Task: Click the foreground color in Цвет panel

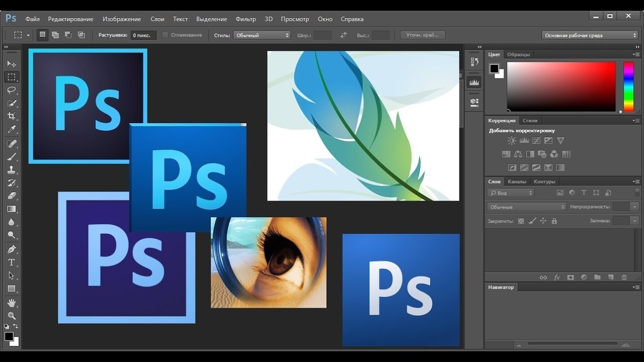Action: pyautogui.click(x=494, y=68)
